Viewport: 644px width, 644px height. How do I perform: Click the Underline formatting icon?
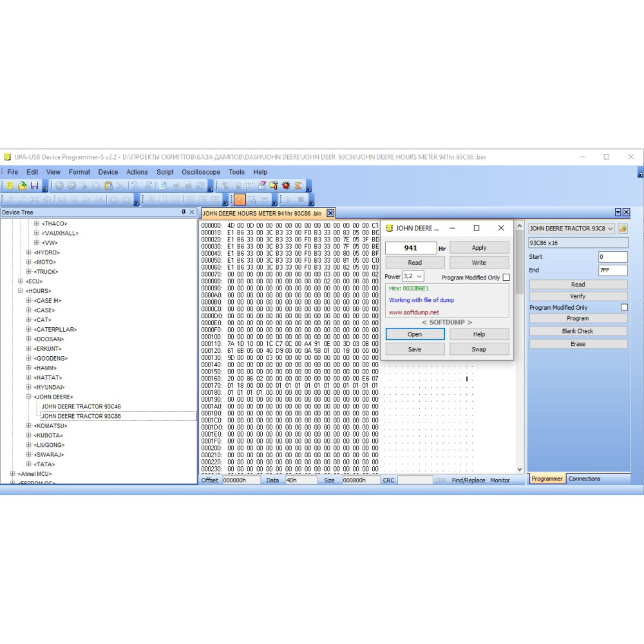175,200
